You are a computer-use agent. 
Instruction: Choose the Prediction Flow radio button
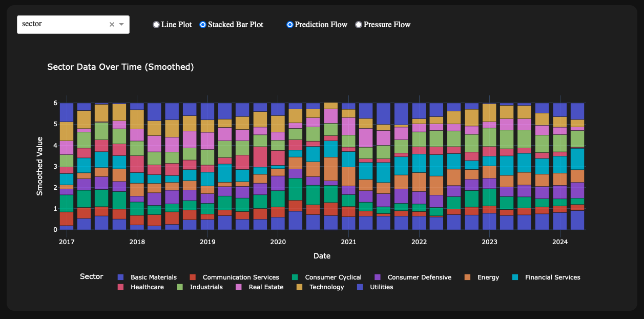[290, 25]
